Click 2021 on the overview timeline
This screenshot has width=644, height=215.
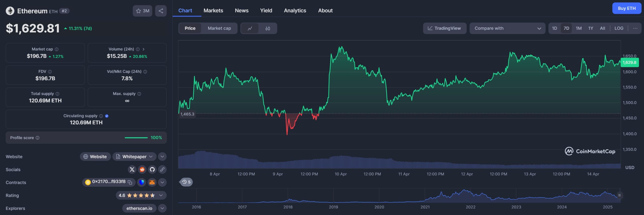coord(425,207)
